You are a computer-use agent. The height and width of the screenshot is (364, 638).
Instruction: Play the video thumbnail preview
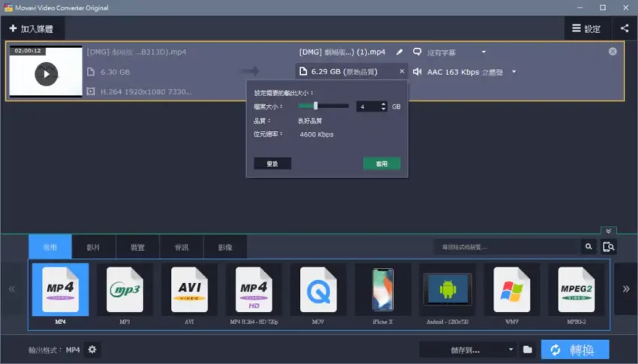(x=46, y=74)
